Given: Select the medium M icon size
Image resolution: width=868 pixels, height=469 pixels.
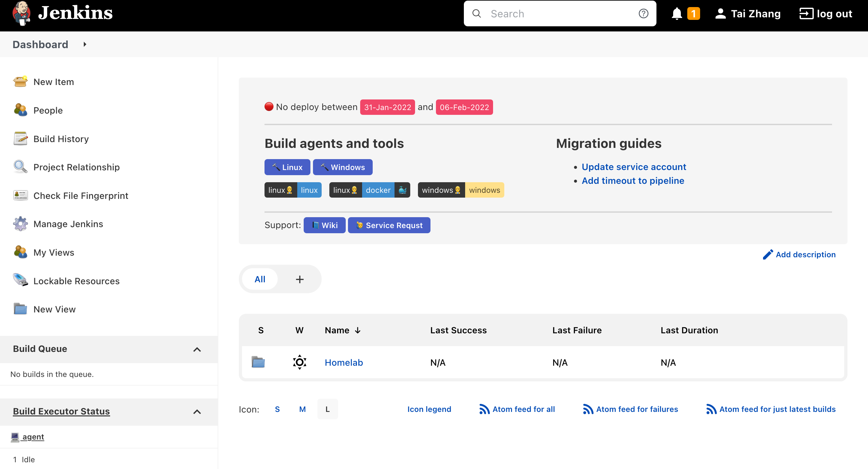Looking at the screenshot, I should 302,409.
